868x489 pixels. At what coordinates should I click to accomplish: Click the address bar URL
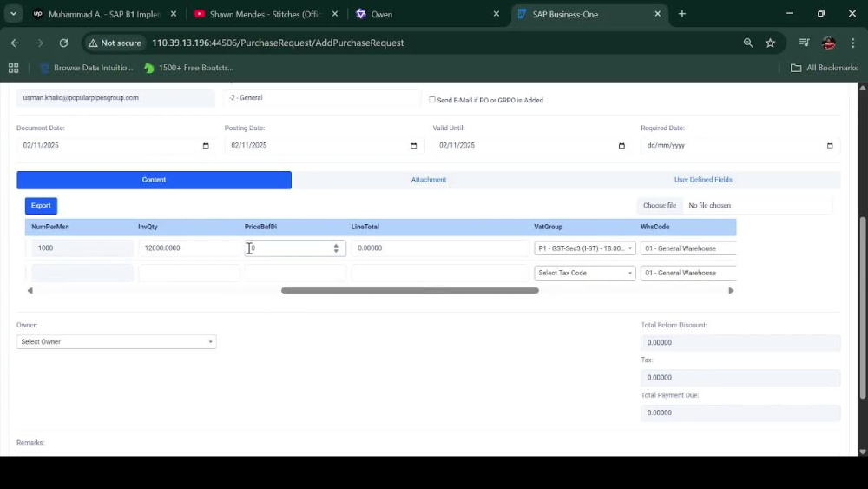278,43
